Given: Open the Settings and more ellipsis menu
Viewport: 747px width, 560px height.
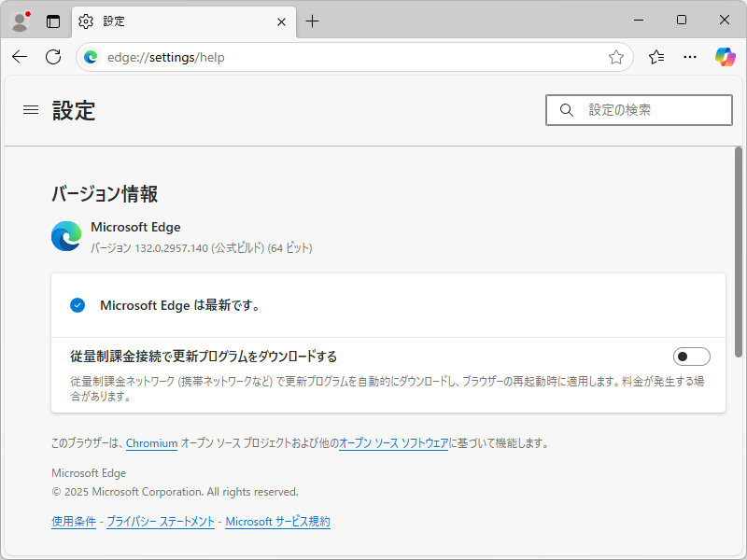Looking at the screenshot, I should pyautogui.click(x=689, y=57).
